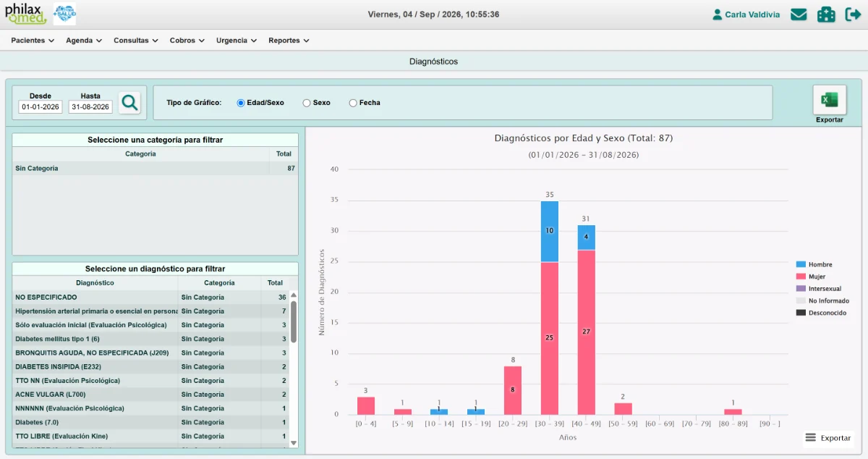Toggle the Desconocido legend series
Image resolution: width=868 pixels, height=459 pixels.
pyautogui.click(x=821, y=313)
